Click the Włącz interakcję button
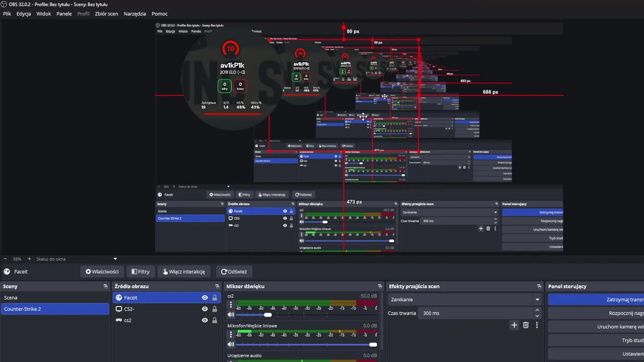The image size is (644, 362). [x=184, y=271]
